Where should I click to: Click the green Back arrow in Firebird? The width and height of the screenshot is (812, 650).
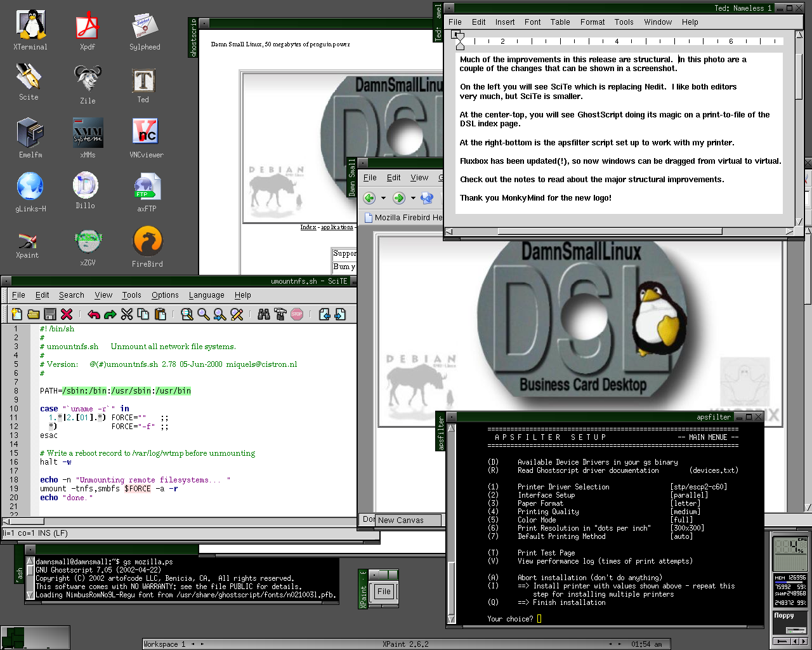tap(369, 198)
